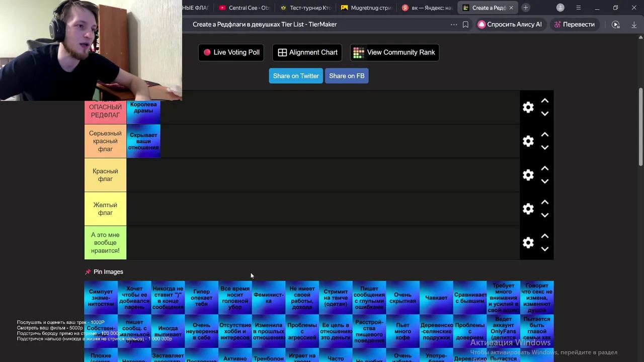644x362 pixels.
Task: Open settings gear for Желтый флаг tier
Action: click(528, 209)
